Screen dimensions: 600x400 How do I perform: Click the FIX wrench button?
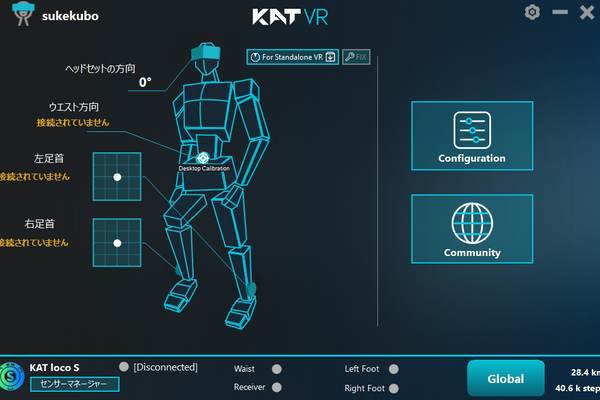point(356,57)
